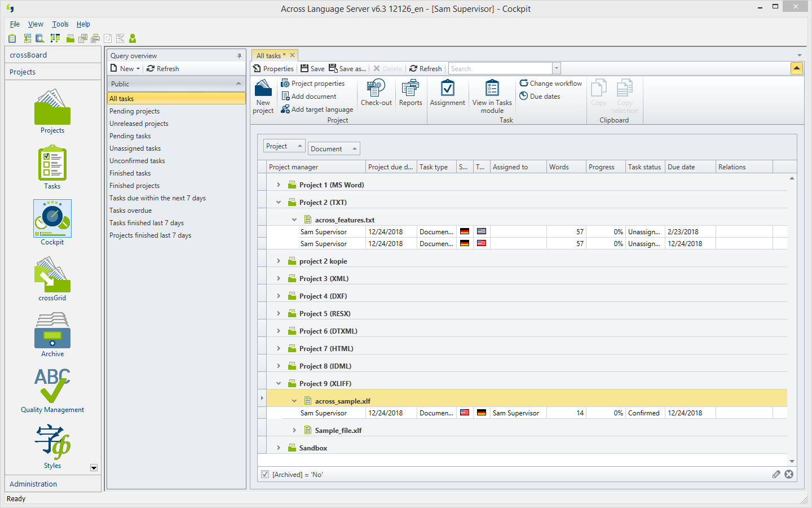Open the Styles module icon
The image size is (812, 508).
point(52,443)
